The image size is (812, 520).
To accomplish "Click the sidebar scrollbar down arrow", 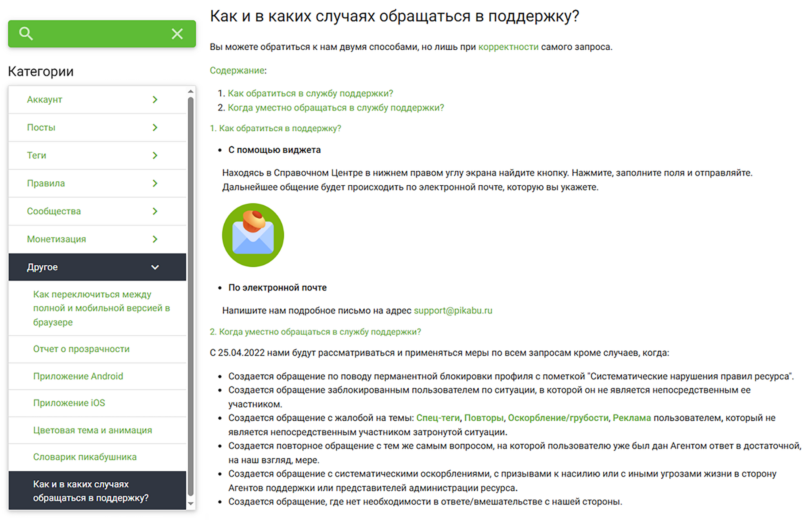I will point(191,504).
